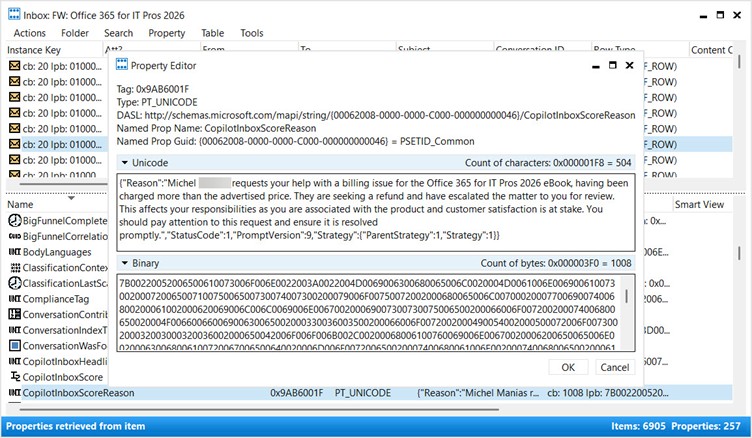Maximize the Property Editor dialog
This screenshot has width=752, height=438.
pos(612,65)
